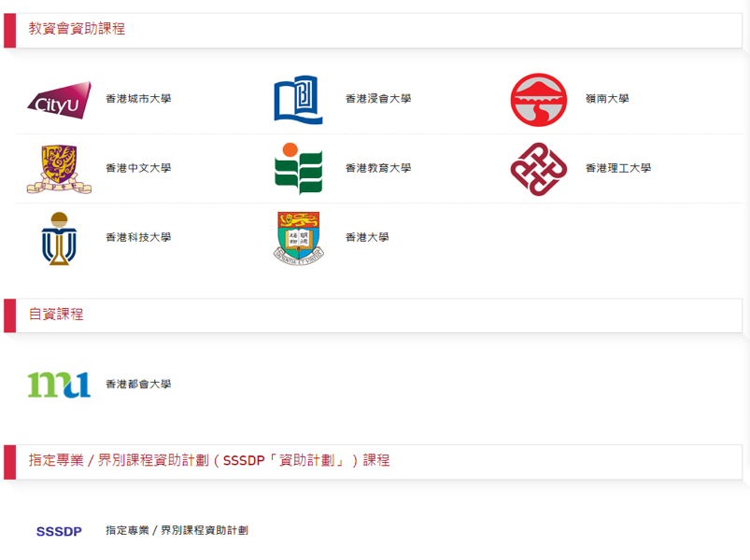Click the Education University green logo

click(x=299, y=169)
